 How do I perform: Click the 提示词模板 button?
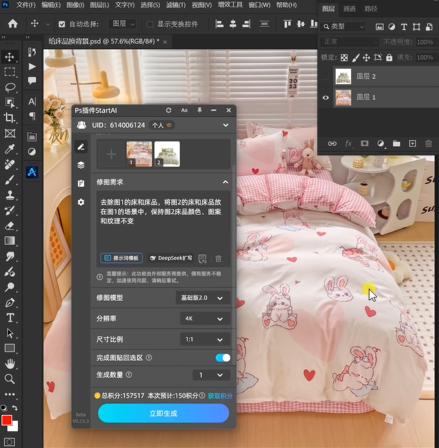coord(122,258)
